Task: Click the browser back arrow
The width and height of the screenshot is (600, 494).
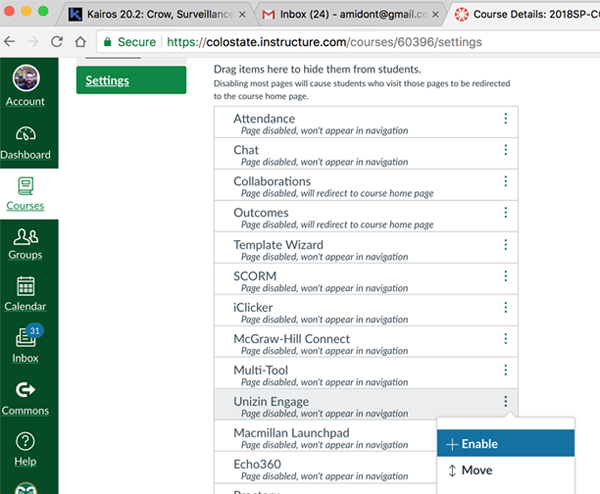Action: point(10,41)
